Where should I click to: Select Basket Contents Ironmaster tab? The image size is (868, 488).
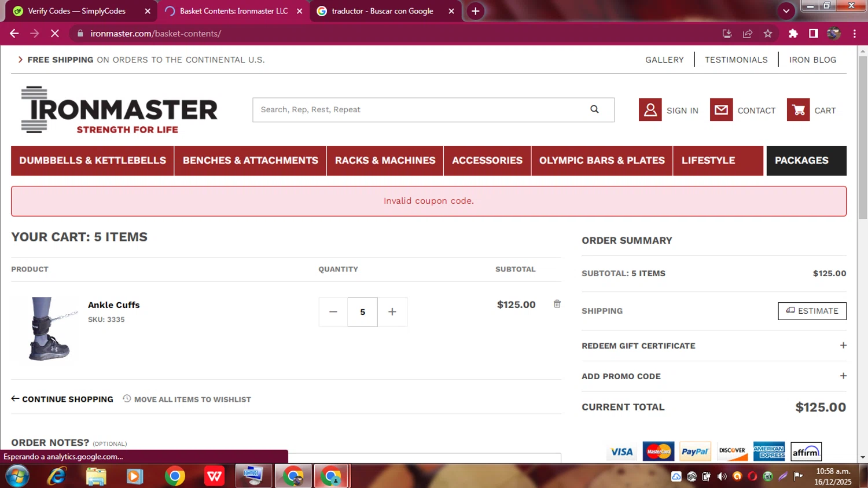click(234, 11)
